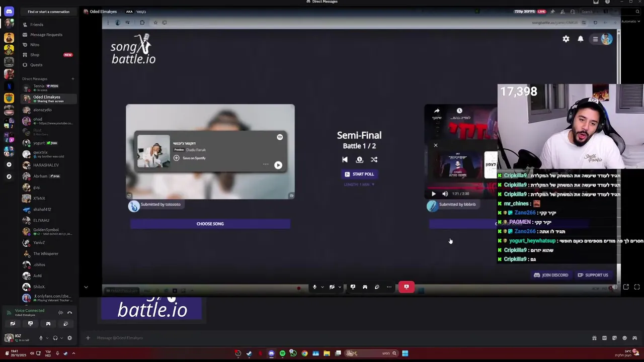Open the Quests page
644x362 pixels.
[48, 65]
